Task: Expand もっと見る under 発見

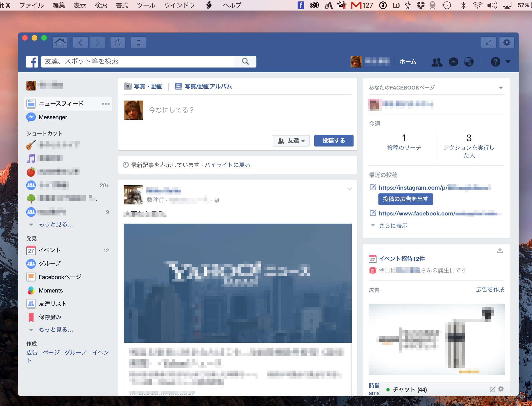Action: [55, 330]
